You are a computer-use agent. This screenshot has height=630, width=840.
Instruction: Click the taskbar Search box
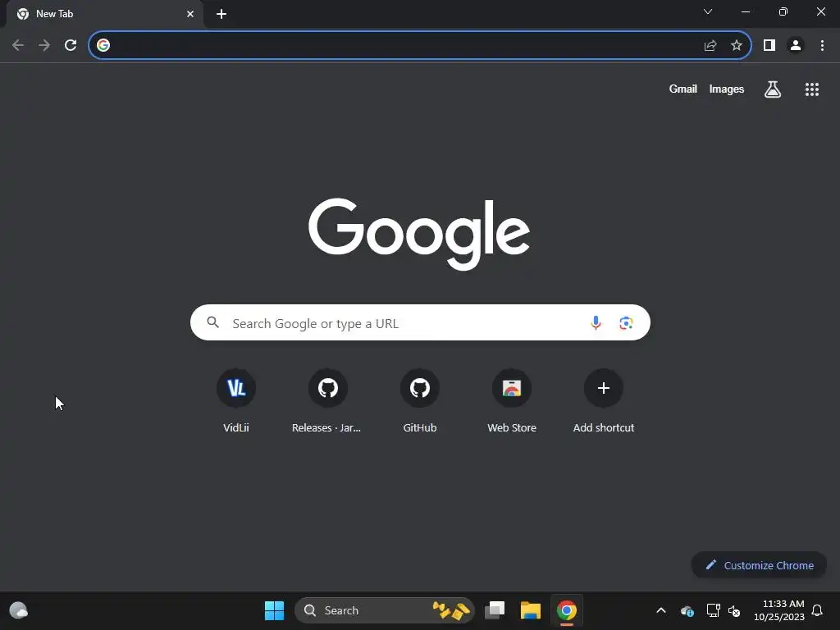tap(385, 610)
